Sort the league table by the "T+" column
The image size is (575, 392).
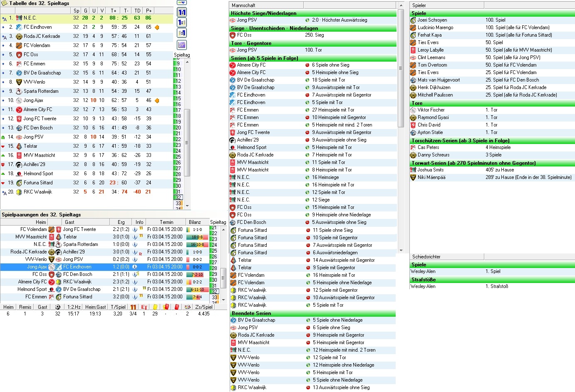coord(113,11)
